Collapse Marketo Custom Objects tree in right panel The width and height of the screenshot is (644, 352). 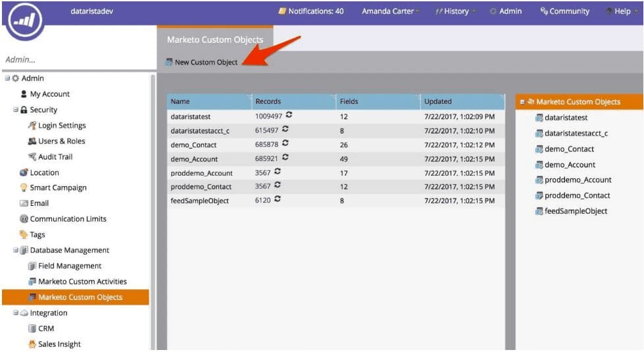522,102
